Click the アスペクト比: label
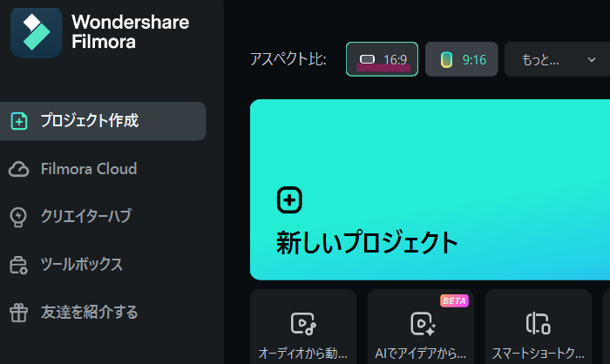The width and height of the screenshot is (610, 364). (288, 59)
